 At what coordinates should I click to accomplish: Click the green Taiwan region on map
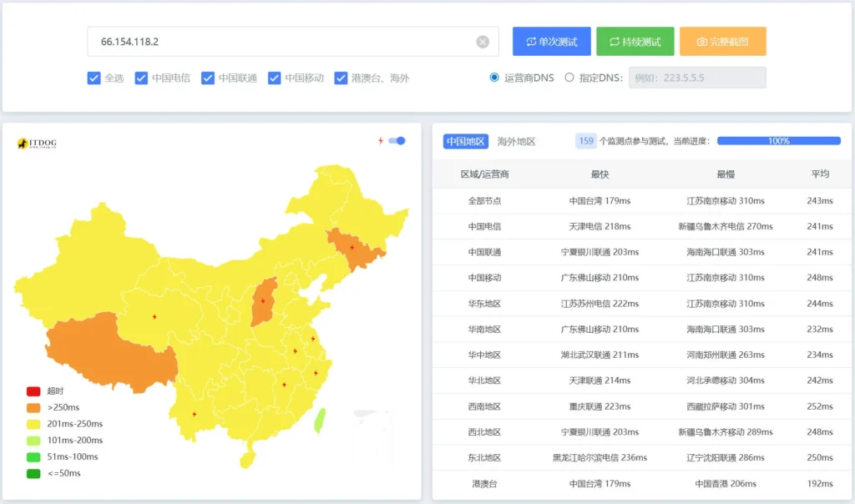point(320,421)
